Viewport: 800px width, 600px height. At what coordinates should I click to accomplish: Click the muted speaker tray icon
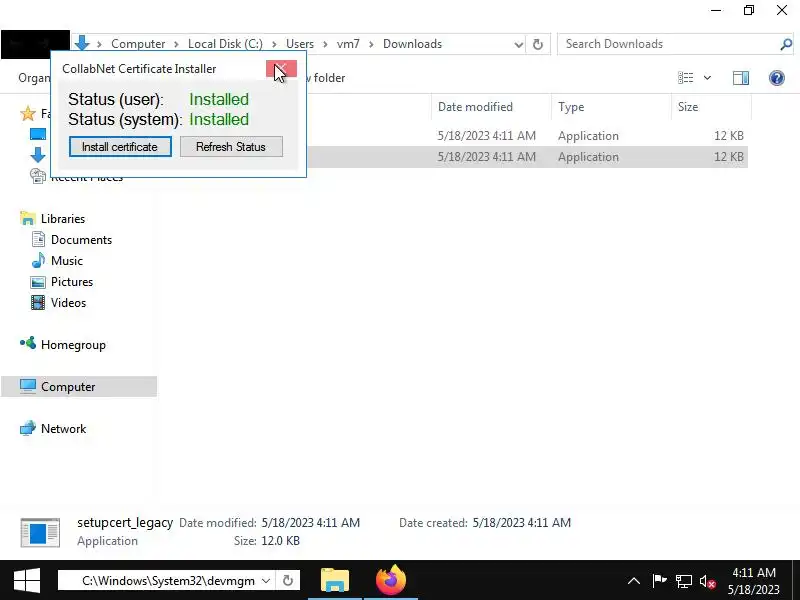click(x=708, y=581)
